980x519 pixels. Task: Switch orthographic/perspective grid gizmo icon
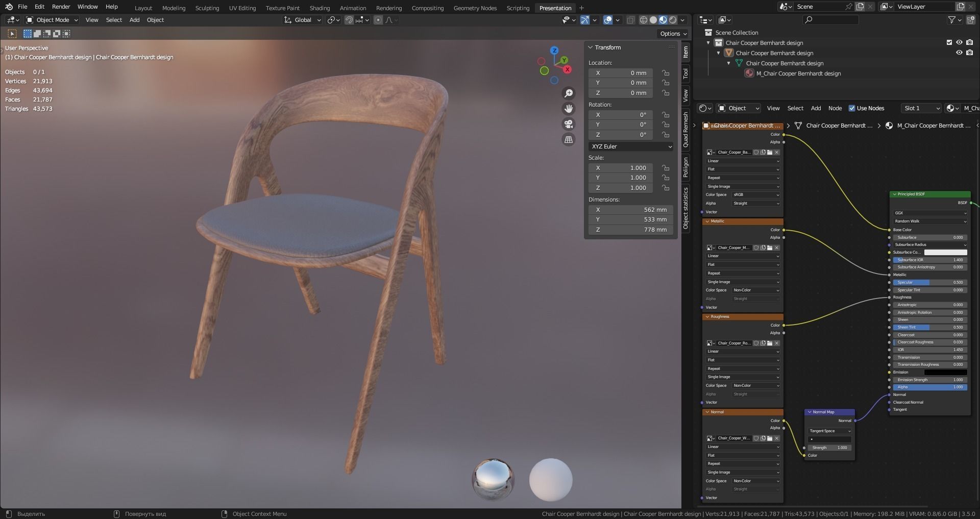(569, 139)
